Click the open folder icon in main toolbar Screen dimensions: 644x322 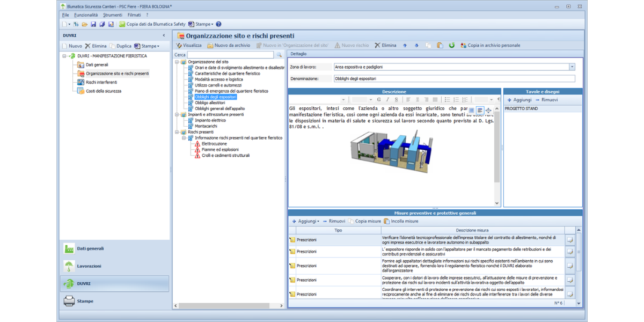(85, 24)
